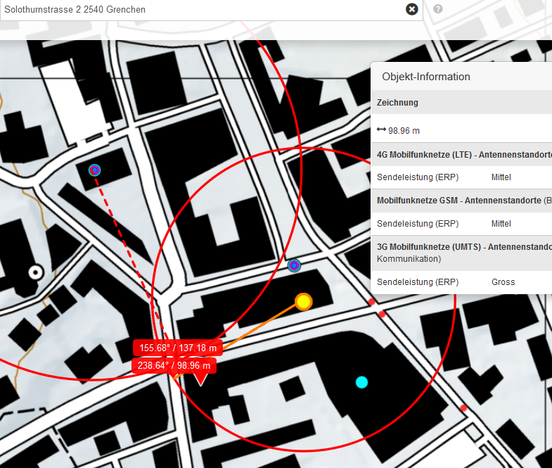
Task: Click the 238.64° / 98.96 m label
Action: pos(174,366)
